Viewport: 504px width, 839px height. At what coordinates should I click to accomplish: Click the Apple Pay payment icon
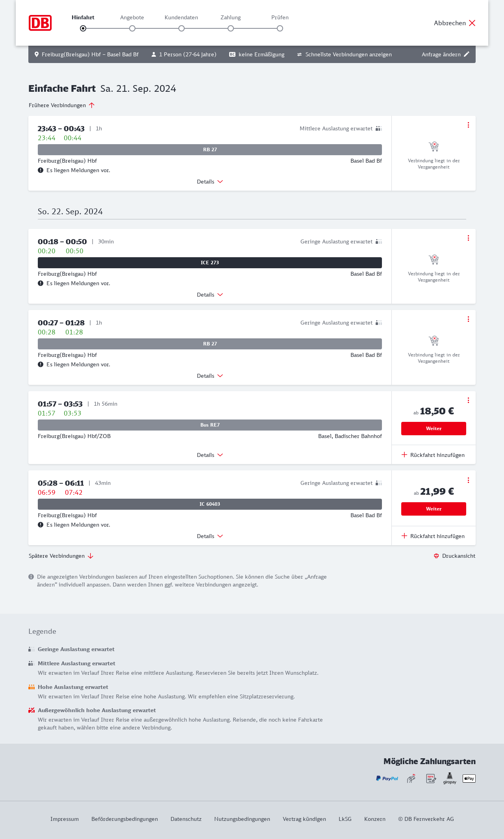pyautogui.click(x=469, y=778)
